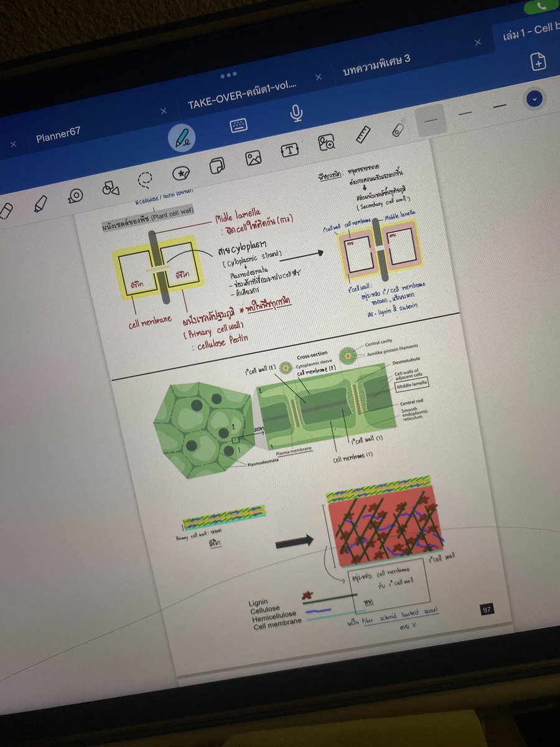Open the sticky note tool
This screenshot has height=747, width=560.
coord(217,166)
